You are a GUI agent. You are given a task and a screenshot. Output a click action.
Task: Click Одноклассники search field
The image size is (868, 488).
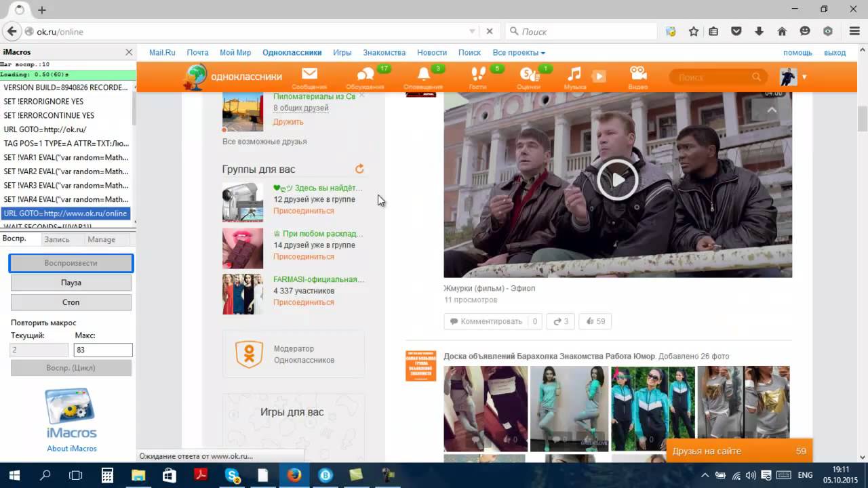point(717,77)
